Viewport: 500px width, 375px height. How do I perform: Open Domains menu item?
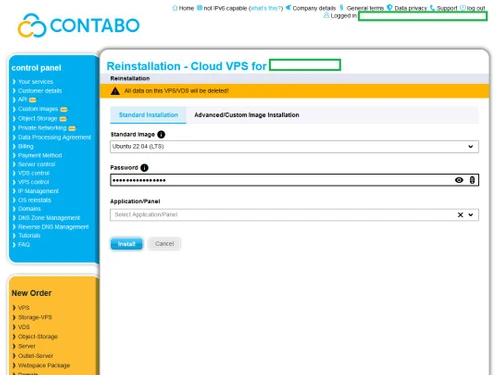[29, 209]
